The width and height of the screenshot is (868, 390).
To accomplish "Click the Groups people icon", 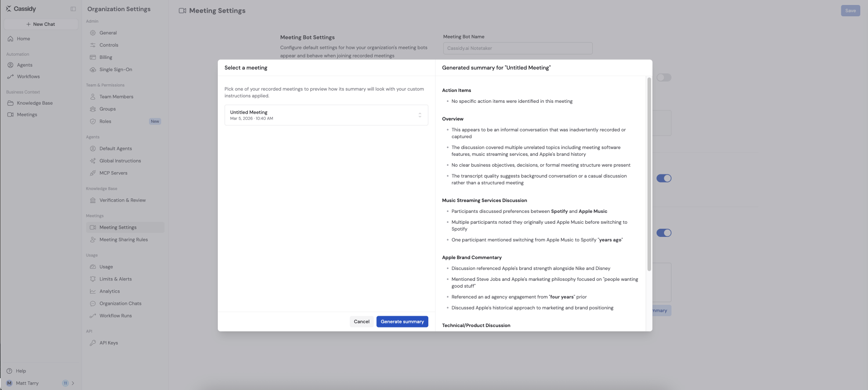I will coord(93,109).
